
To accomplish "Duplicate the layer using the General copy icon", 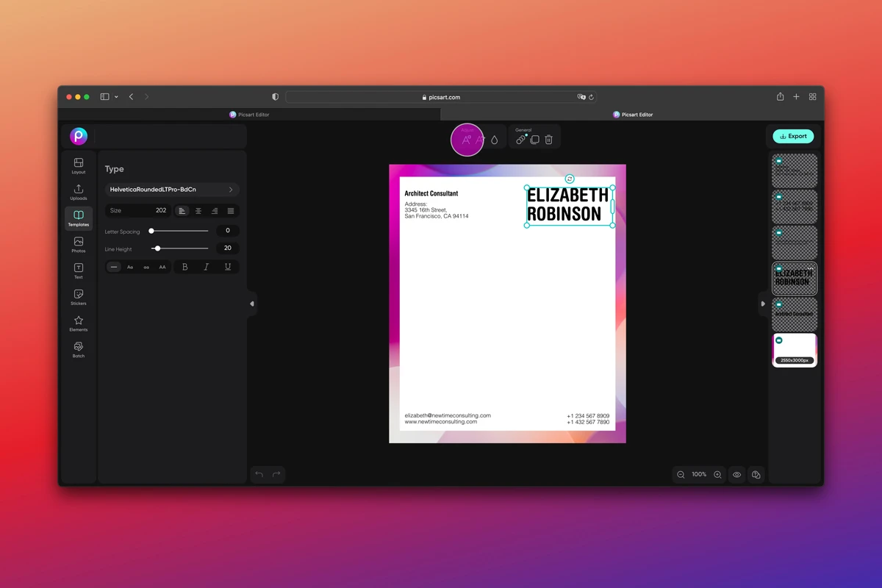I will click(x=534, y=140).
